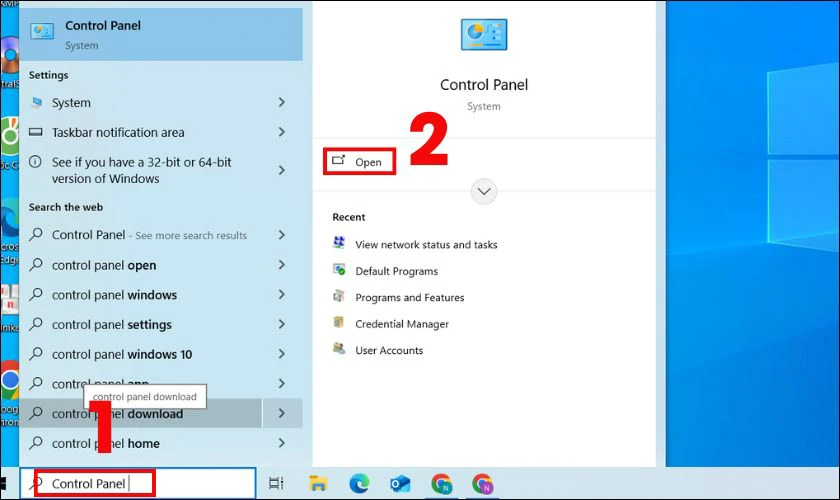Viewport: 840px width, 500px height.
Task: Expand arrow for control panel home
Action: [282, 443]
